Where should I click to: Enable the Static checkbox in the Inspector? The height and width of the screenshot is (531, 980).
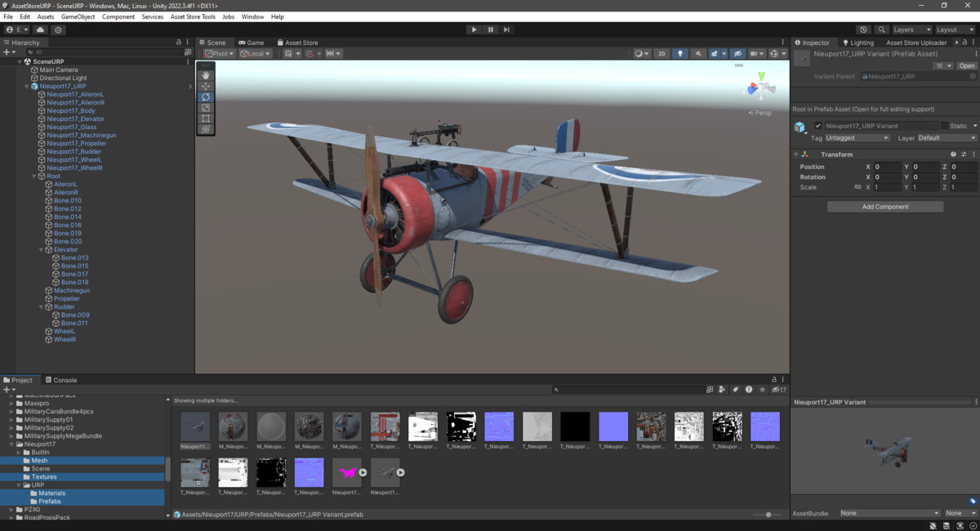pos(944,126)
